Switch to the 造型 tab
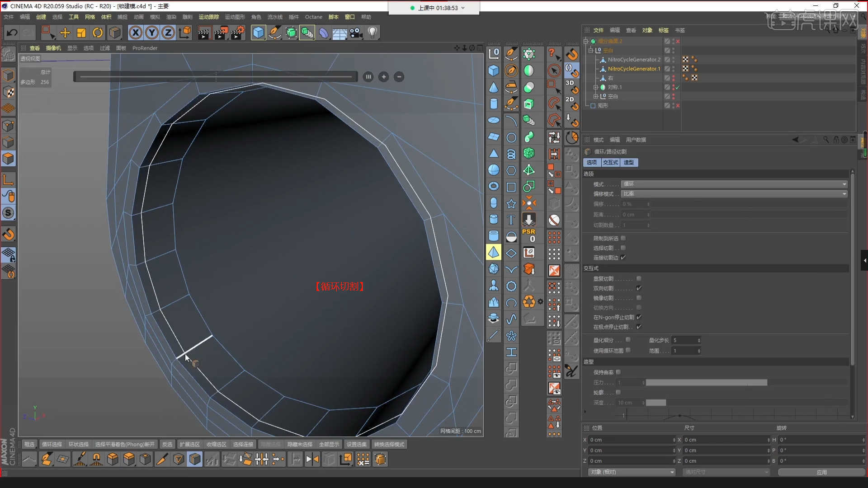This screenshot has height=488, width=868. tap(629, 162)
